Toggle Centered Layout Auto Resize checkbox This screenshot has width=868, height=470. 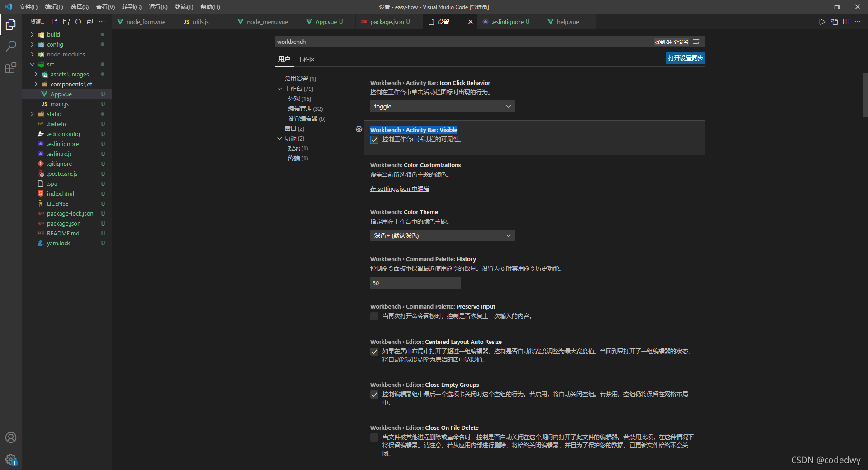tap(374, 352)
